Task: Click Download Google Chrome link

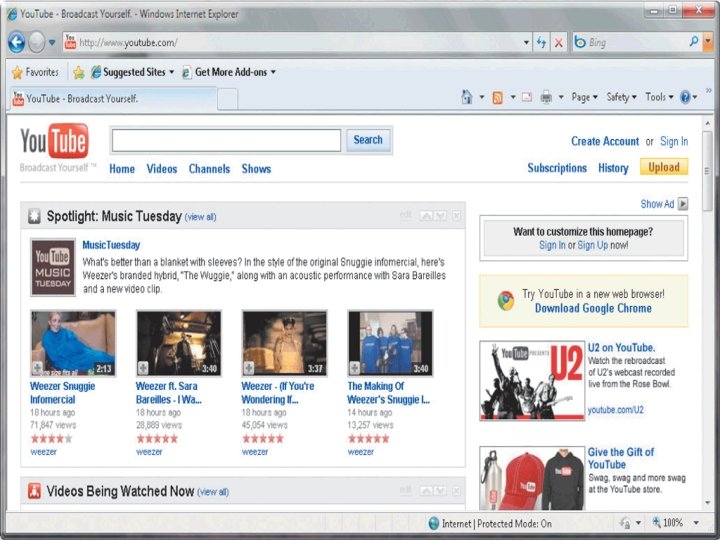Action: click(593, 308)
